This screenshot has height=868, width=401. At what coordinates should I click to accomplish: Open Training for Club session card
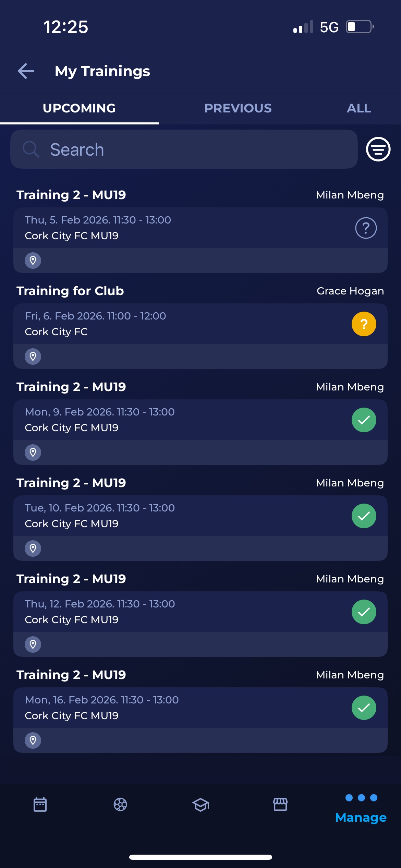pos(171,324)
